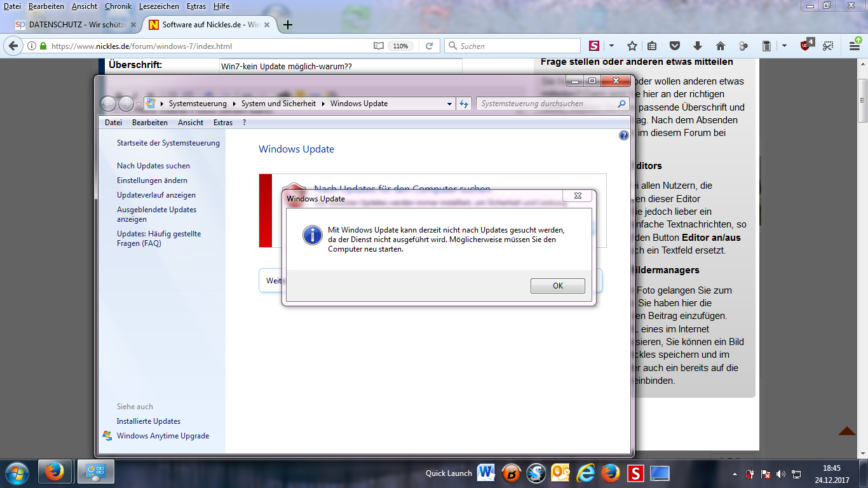Screen dimensions: 868x488
Task: Click the green padlock in address bar
Action: (x=43, y=46)
